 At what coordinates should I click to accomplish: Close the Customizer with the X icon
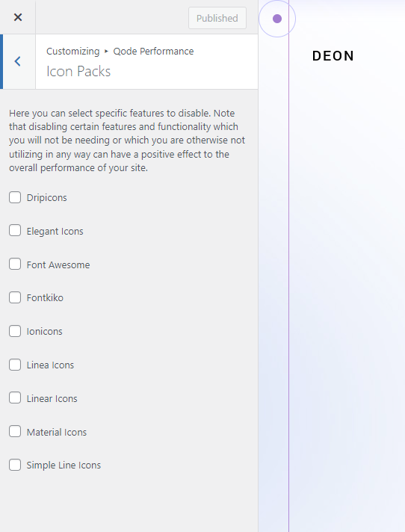coord(18,17)
